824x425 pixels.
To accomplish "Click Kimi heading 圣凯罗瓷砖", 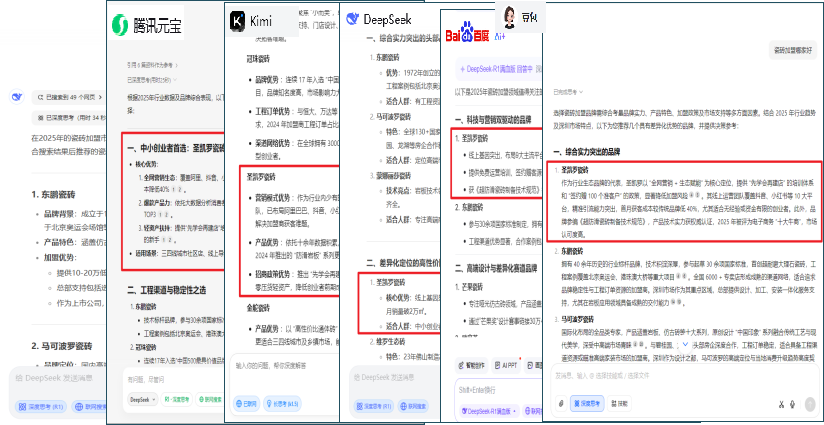I will [261, 177].
